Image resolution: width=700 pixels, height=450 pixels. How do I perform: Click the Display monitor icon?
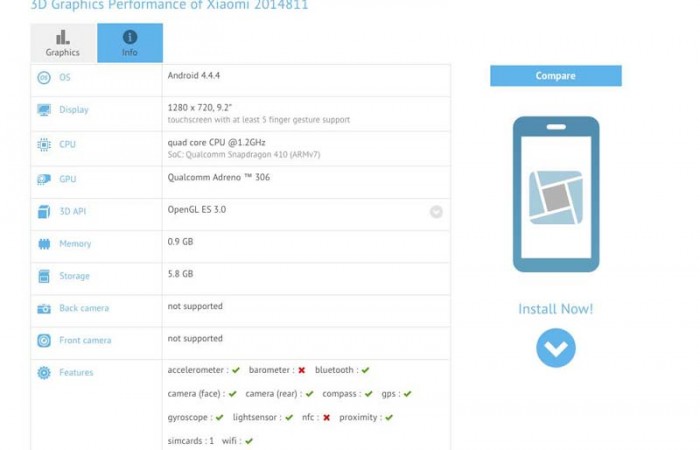point(44,110)
